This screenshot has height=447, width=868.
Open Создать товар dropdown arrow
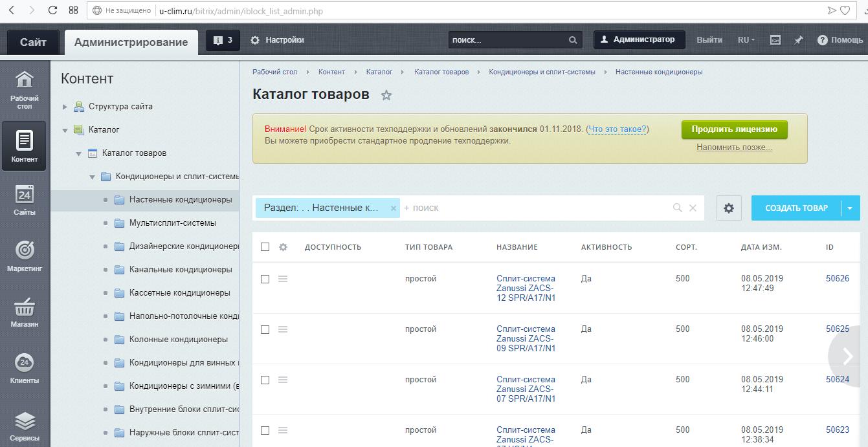coord(850,208)
